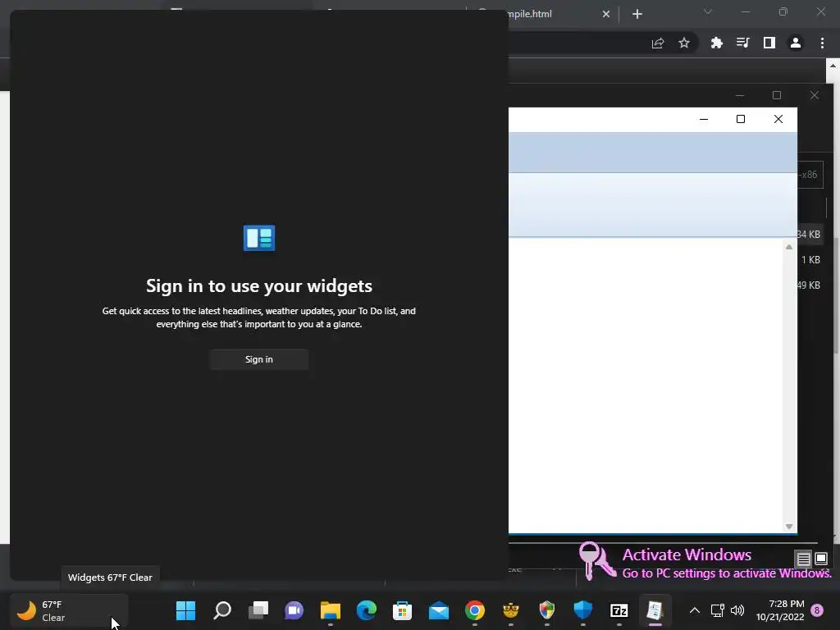Close the Chrome tab ending in mpile.html
Viewport: 840px width, 630px height.
606,14
